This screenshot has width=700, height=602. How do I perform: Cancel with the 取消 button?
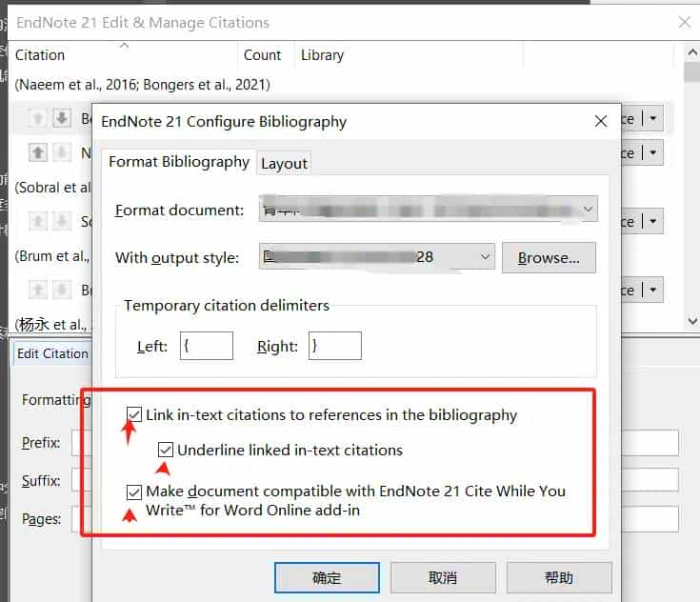[443, 577]
